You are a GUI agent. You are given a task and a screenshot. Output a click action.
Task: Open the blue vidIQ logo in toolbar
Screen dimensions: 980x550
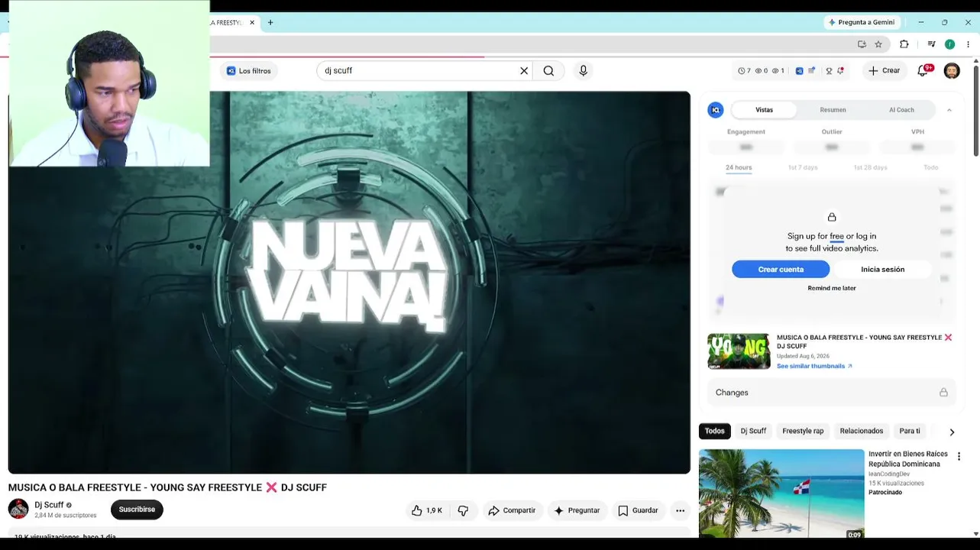pos(799,71)
